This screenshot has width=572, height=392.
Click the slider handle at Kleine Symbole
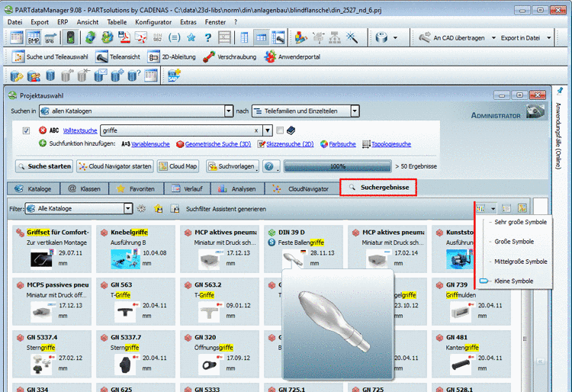[x=484, y=281]
